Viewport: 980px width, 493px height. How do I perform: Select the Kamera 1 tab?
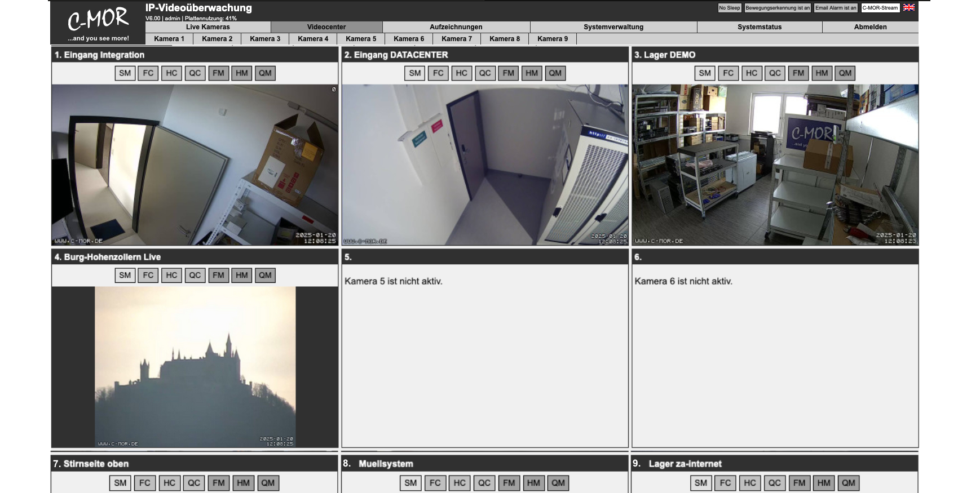(169, 39)
